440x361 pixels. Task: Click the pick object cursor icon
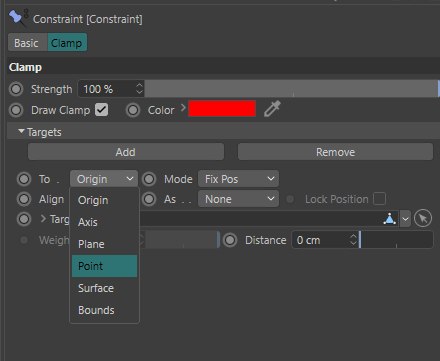(x=423, y=219)
